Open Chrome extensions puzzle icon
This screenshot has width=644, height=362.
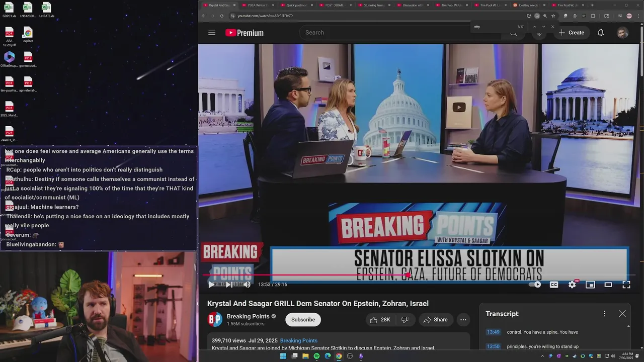593,16
